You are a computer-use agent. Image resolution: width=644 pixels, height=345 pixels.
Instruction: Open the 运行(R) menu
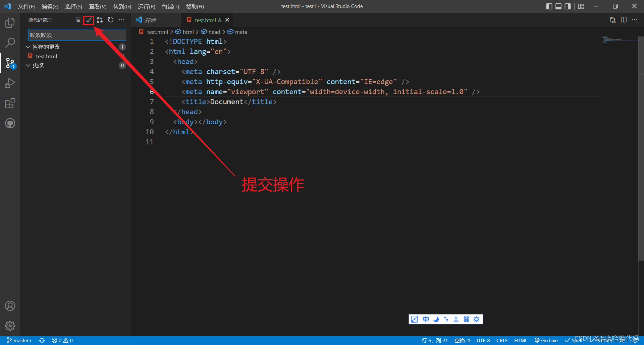(x=147, y=6)
